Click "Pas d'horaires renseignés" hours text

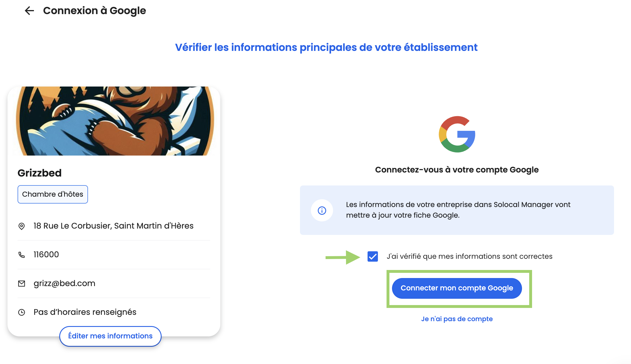(x=85, y=312)
